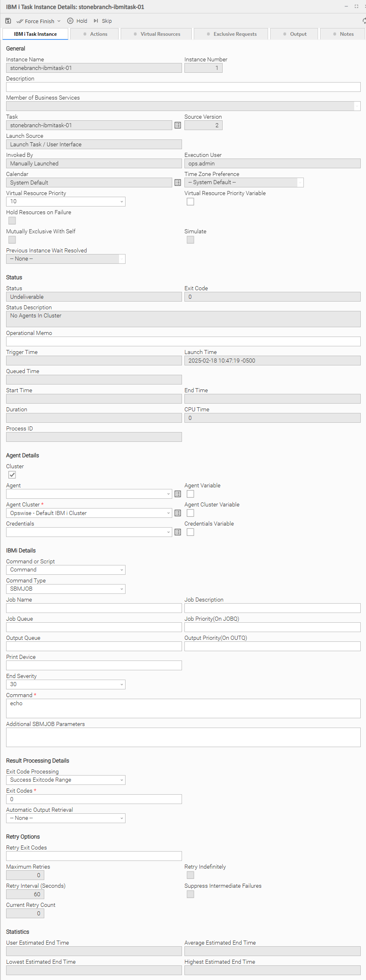Screen dimensions: 366x980
Task: Click the Operational Memo text field
Action: pos(183,341)
